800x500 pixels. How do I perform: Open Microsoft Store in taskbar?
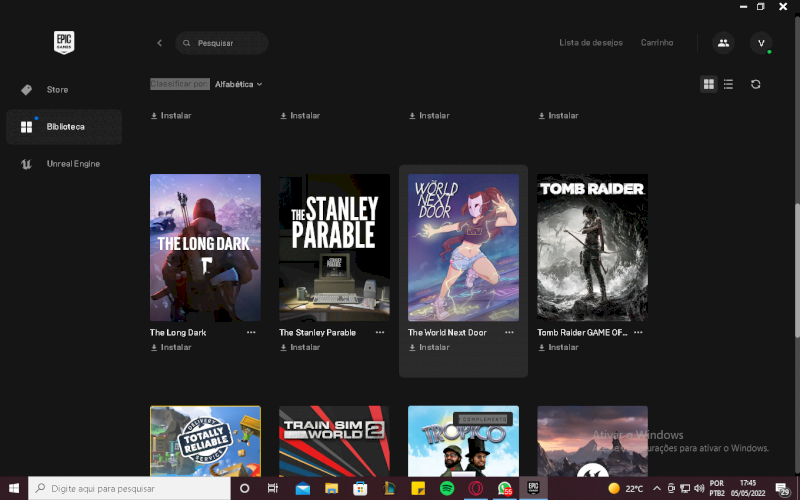[x=360, y=488]
